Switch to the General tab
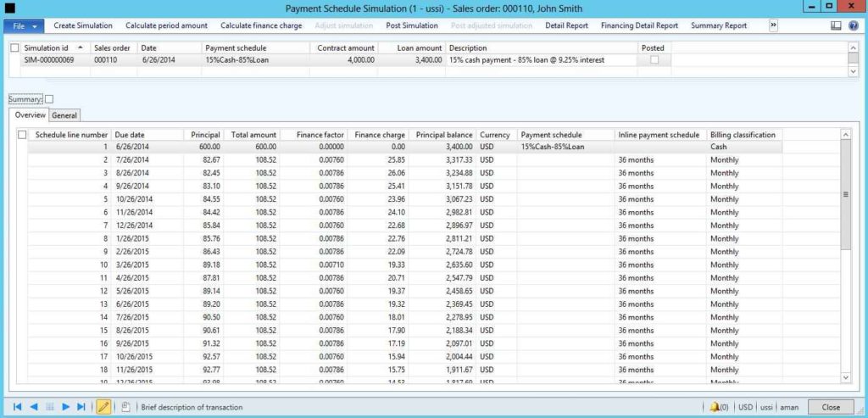868x418 pixels. (x=64, y=115)
